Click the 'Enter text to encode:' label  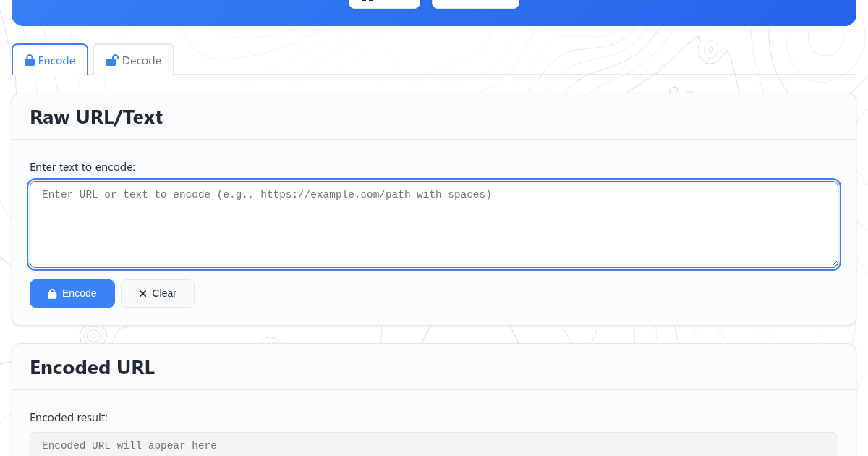[x=82, y=167]
